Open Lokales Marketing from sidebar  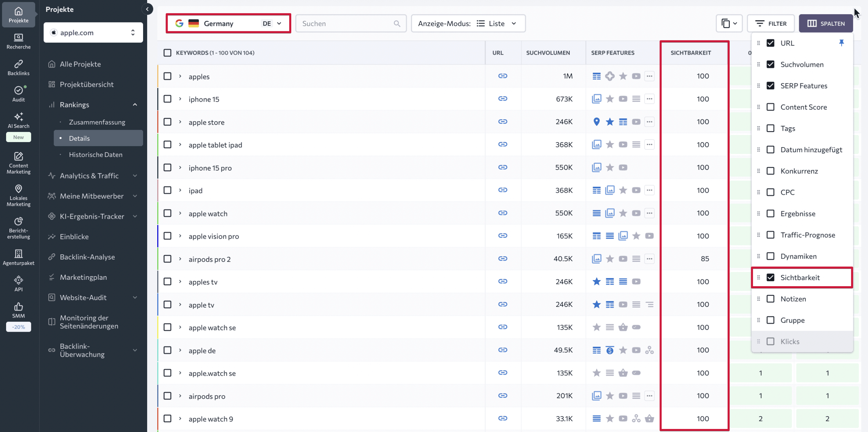tap(18, 196)
